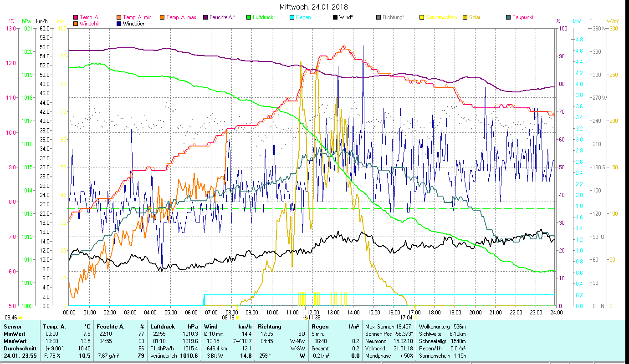Viewport: 629px width, 364px height.
Task: Click the Taupunkt legend color swatch
Action: [x=508, y=18]
